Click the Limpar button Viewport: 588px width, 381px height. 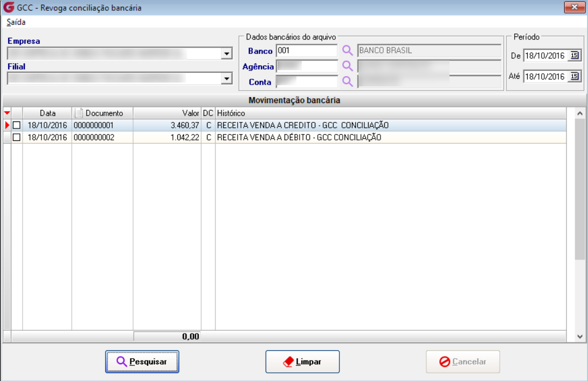(302, 362)
